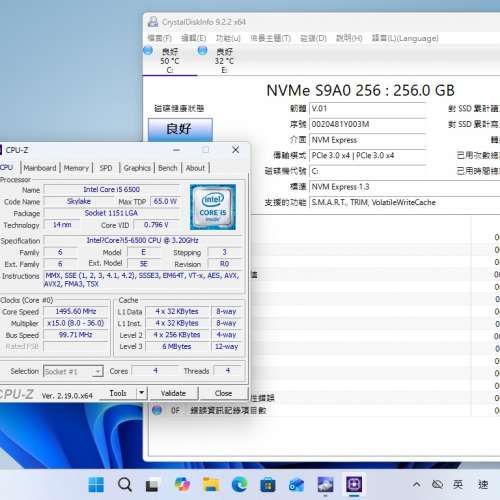
Task: Click the CrystalDiskInfo title bar icon
Action: pos(153,22)
